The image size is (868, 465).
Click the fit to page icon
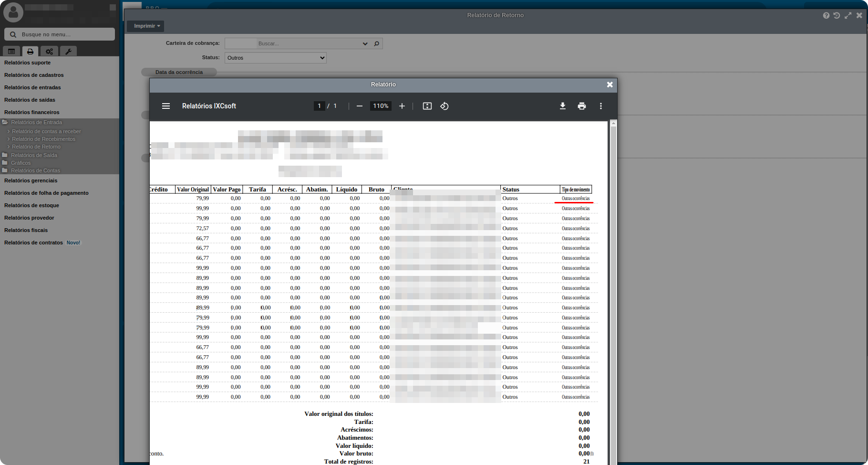tap(427, 106)
